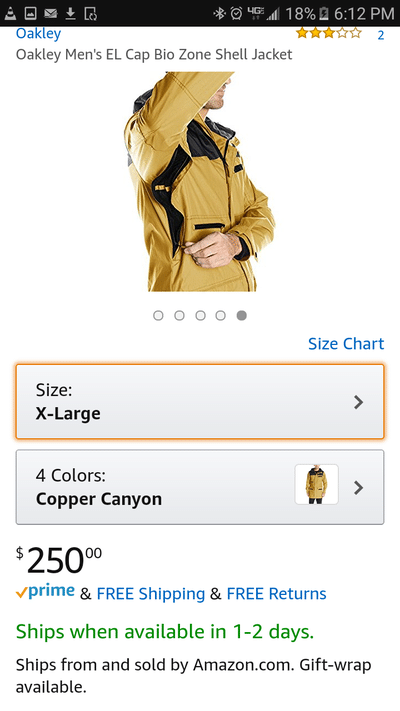The width and height of the screenshot is (400, 711).
Task: Tap the VLC cone status bar icon
Action: (10, 14)
